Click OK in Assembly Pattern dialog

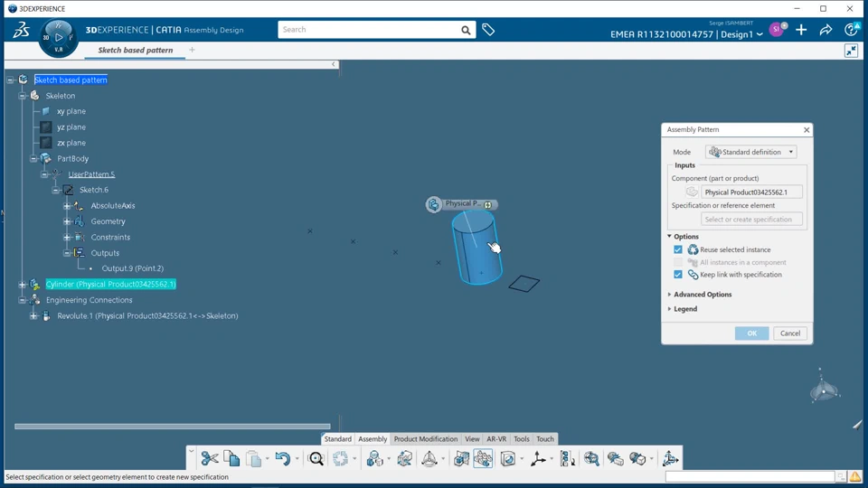(x=751, y=333)
